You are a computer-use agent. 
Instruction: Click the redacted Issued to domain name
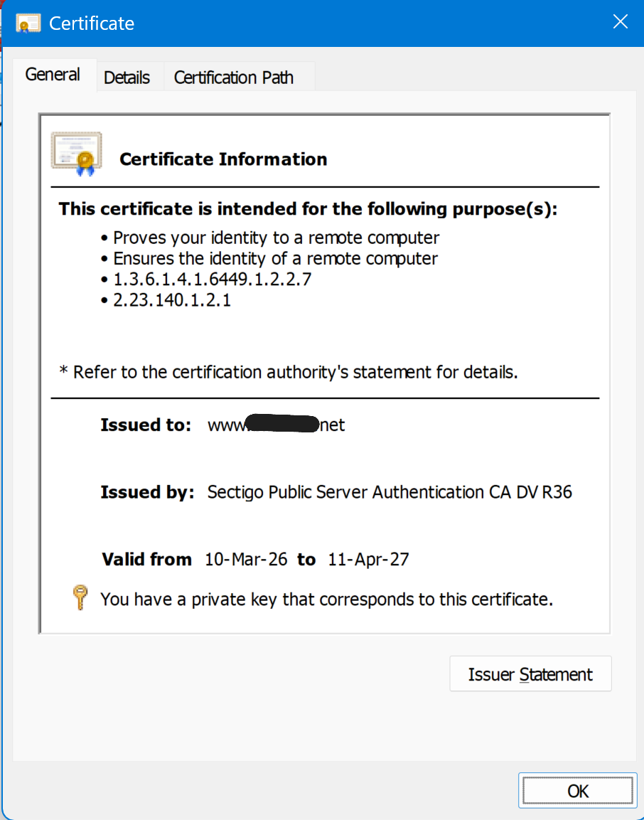(x=276, y=425)
